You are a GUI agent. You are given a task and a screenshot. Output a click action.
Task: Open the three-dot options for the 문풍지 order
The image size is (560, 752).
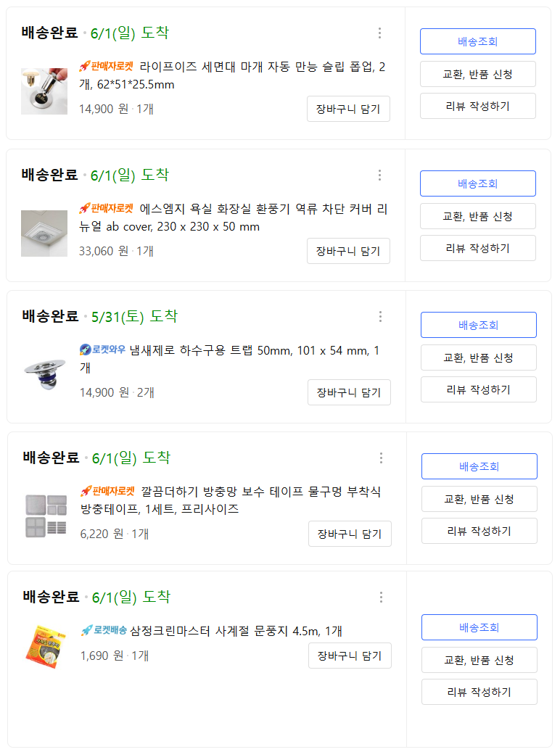click(381, 597)
